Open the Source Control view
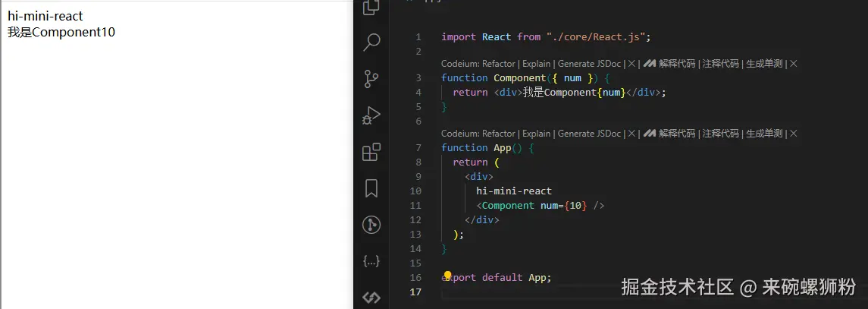The image size is (868, 309). click(371, 79)
